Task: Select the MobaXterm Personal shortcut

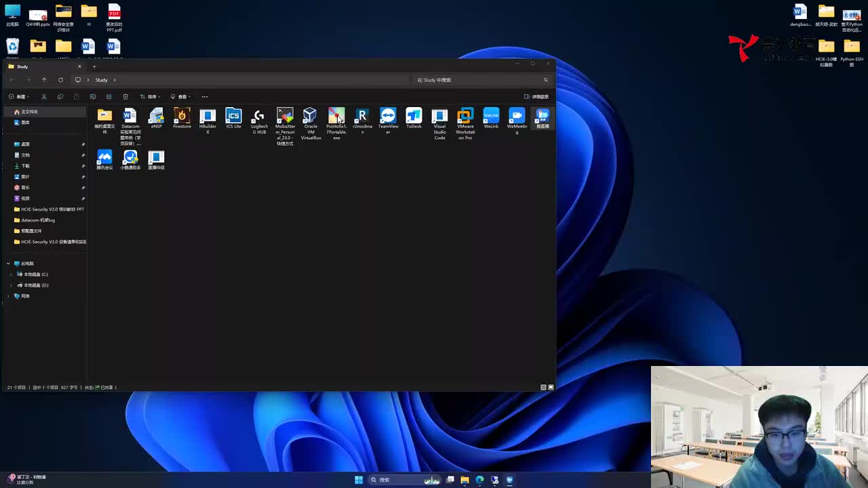Action: click(x=285, y=127)
